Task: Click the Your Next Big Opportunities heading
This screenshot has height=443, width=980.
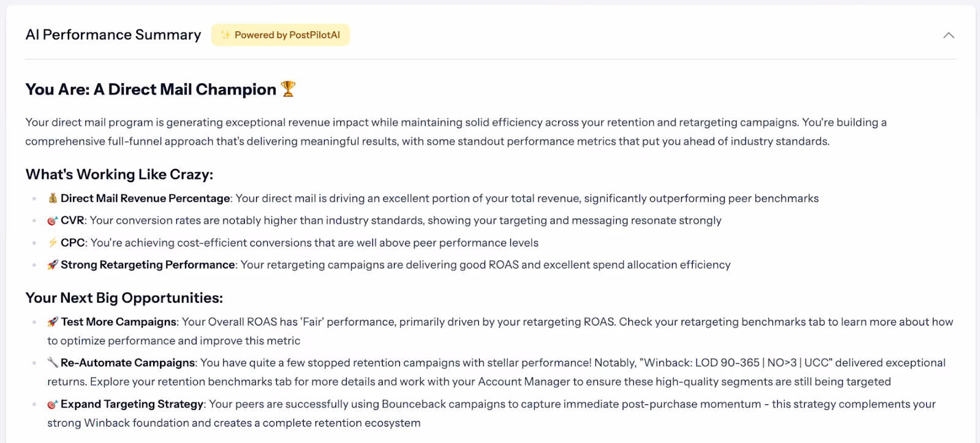Action: (124, 298)
